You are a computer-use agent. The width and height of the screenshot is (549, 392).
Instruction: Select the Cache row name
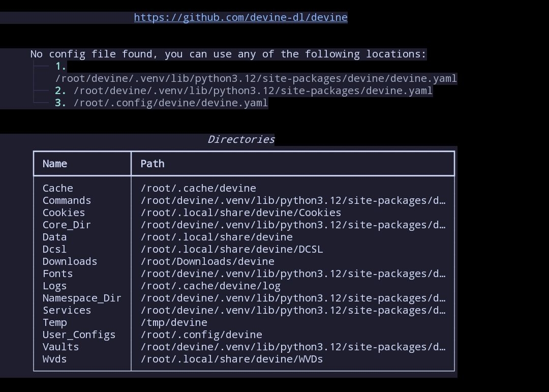tap(58, 189)
